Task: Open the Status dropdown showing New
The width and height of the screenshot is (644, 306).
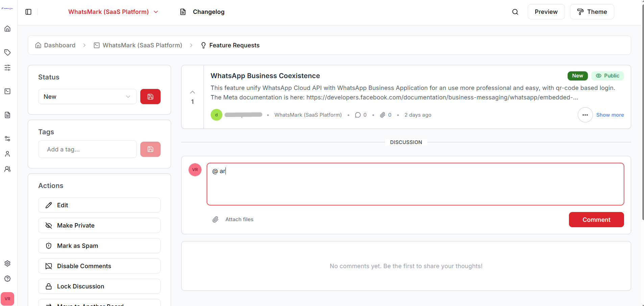Action: [x=87, y=96]
